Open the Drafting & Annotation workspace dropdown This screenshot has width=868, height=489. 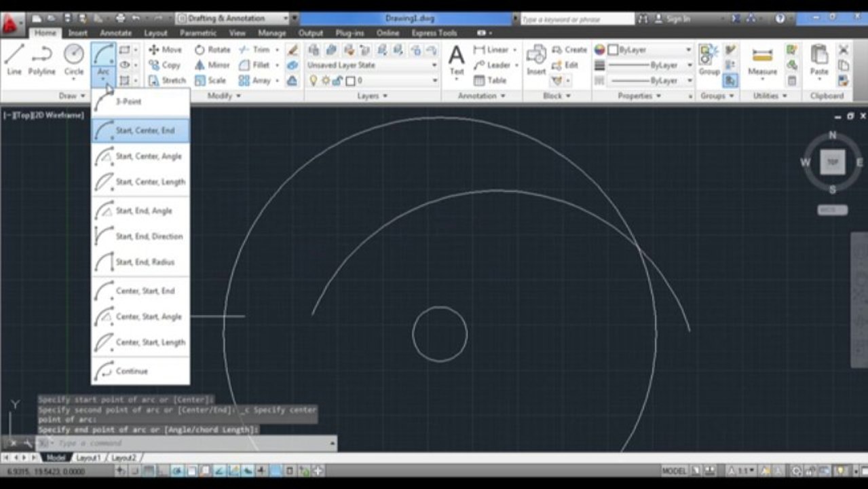tap(232, 18)
